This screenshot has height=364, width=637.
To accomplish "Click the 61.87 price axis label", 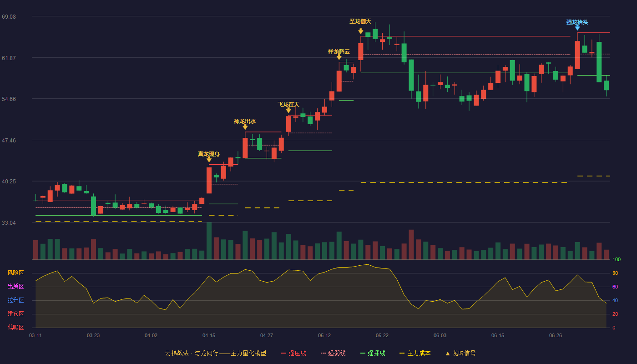I will [9, 58].
